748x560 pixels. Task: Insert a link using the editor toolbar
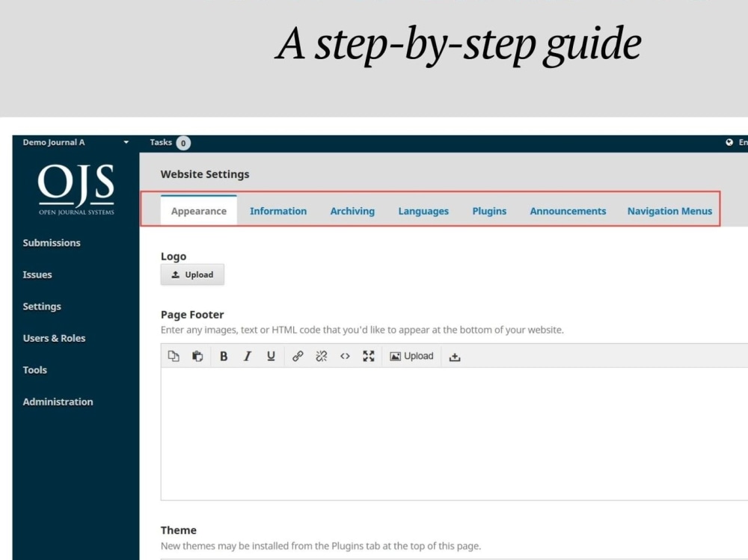pyautogui.click(x=298, y=356)
